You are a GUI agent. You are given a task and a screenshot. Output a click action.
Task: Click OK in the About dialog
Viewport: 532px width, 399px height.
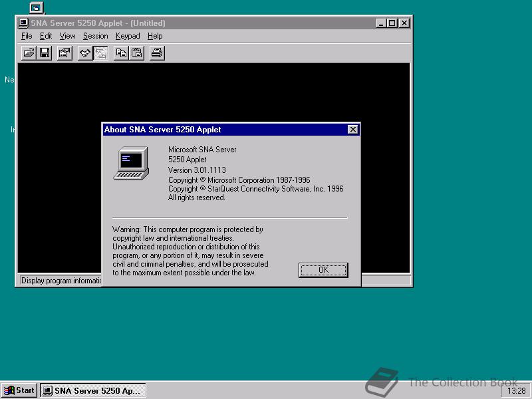coord(323,270)
